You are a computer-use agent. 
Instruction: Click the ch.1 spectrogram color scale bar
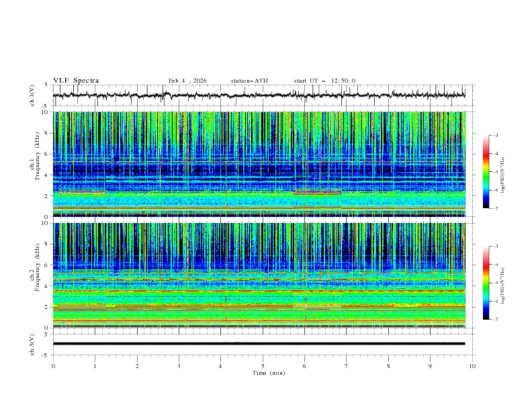point(486,172)
